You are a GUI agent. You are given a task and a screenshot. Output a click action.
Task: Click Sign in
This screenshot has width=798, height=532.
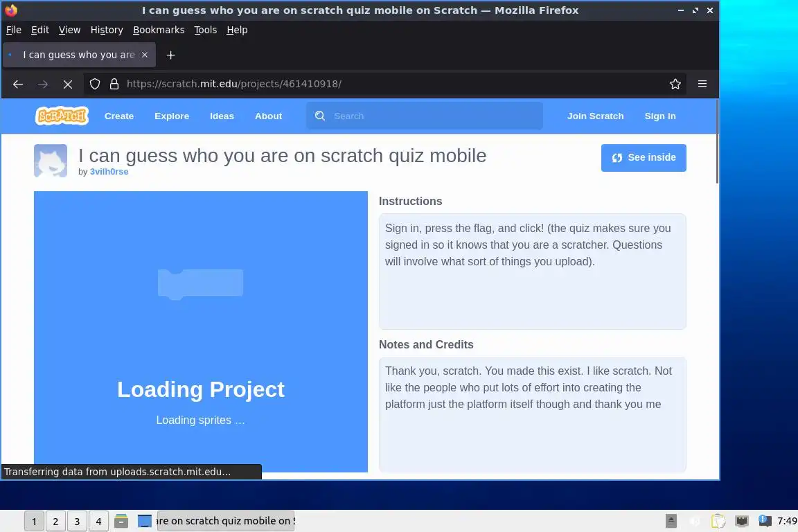660,116
